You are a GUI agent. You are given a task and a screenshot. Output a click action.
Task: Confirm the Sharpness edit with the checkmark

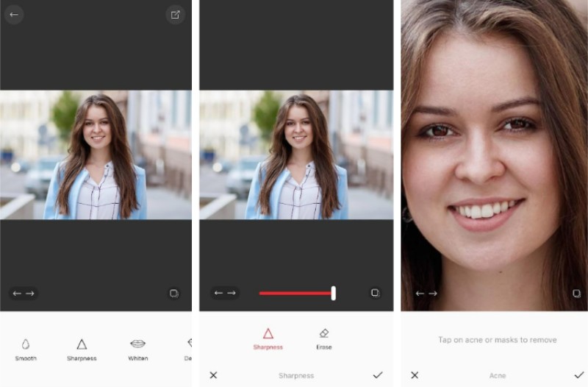tap(378, 375)
